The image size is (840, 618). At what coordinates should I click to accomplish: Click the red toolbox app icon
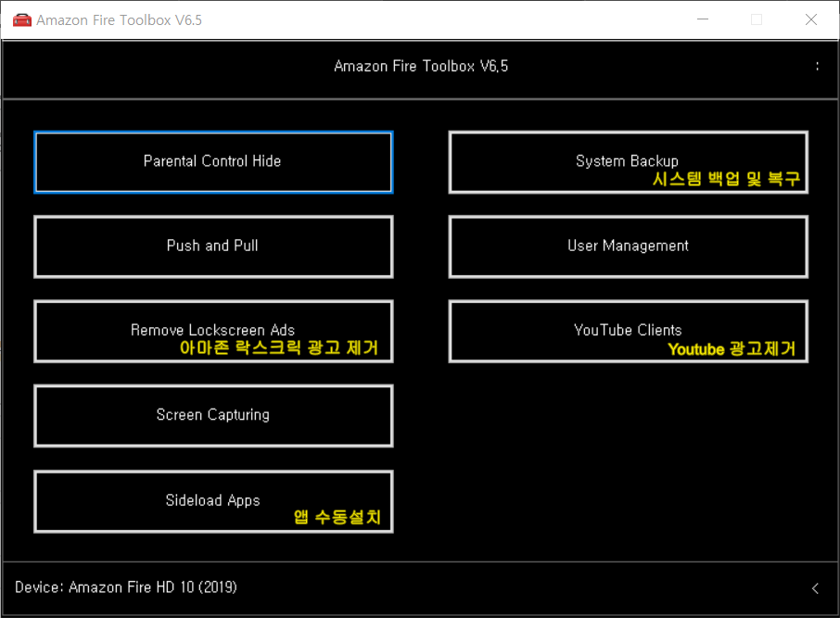22,19
